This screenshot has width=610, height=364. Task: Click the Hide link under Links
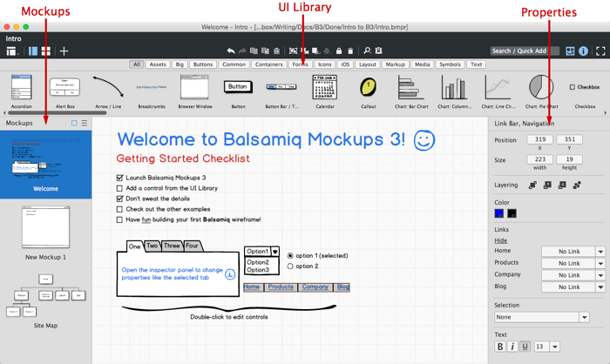(x=501, y=240)
